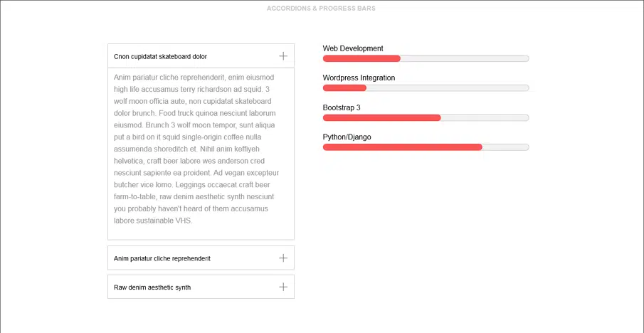Click the unfilled end of Python/Django bar

(505, 147)
